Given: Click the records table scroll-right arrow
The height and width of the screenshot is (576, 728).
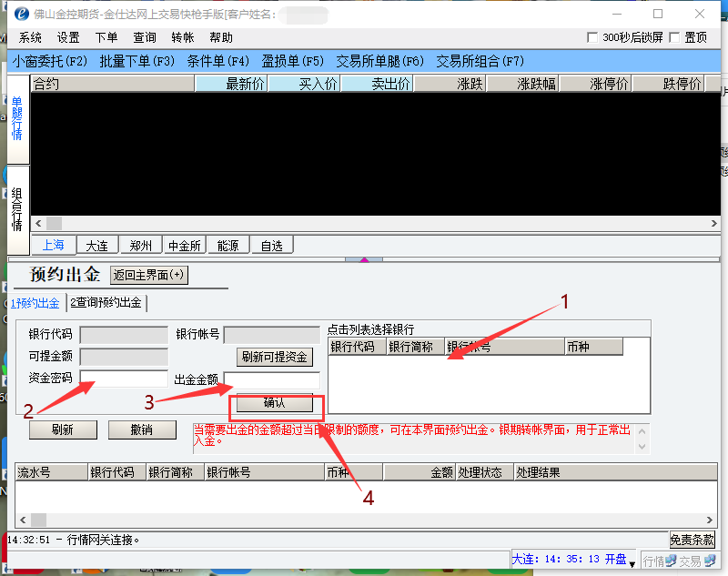Looking at the screenshot, I should point(710,520).
